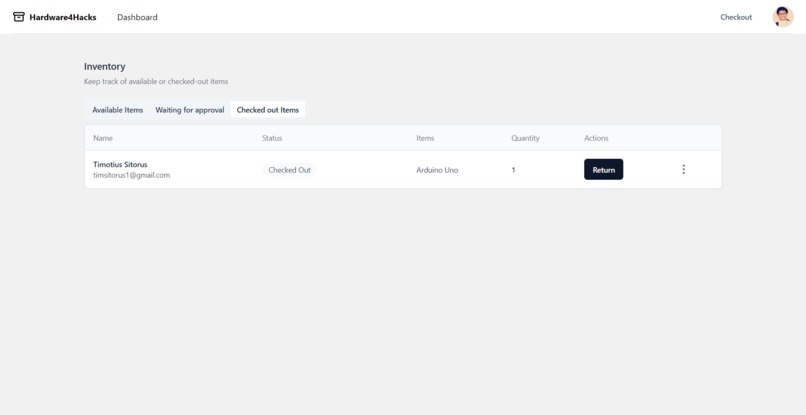Switch to the Waiting for approval tab

(190, 110)
